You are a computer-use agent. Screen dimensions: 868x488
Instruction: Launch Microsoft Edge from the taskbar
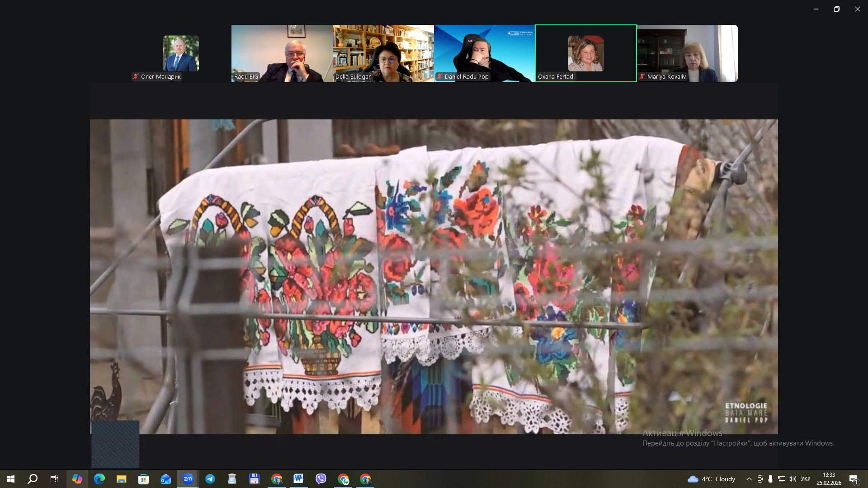pyautogui.click(x=99, y=479)
